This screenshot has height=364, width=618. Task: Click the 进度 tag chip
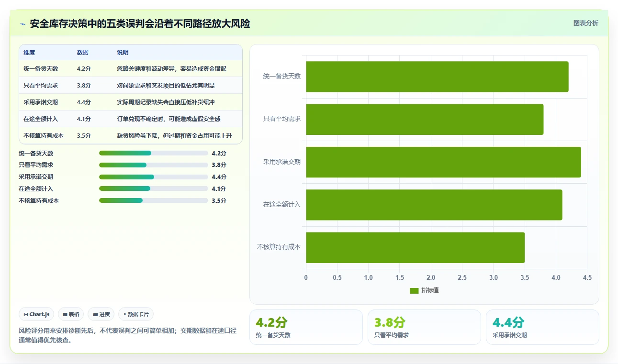click(101, 314)
